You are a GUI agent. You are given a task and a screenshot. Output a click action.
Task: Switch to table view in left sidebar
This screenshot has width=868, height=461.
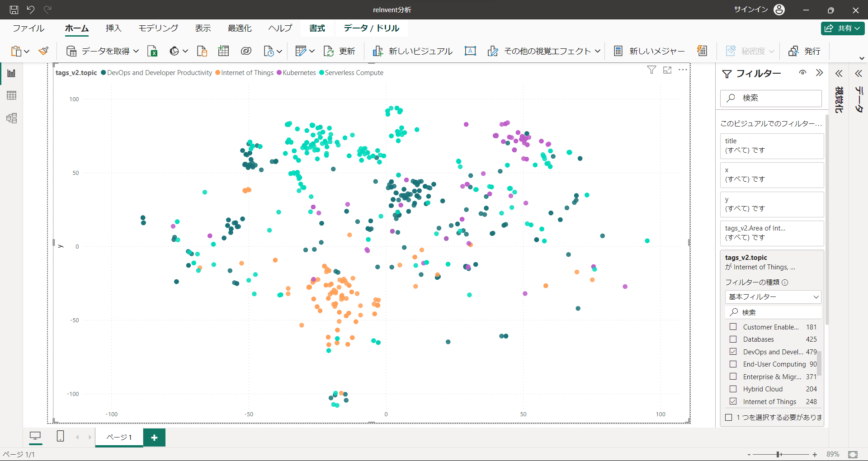[x=12, y=95]
